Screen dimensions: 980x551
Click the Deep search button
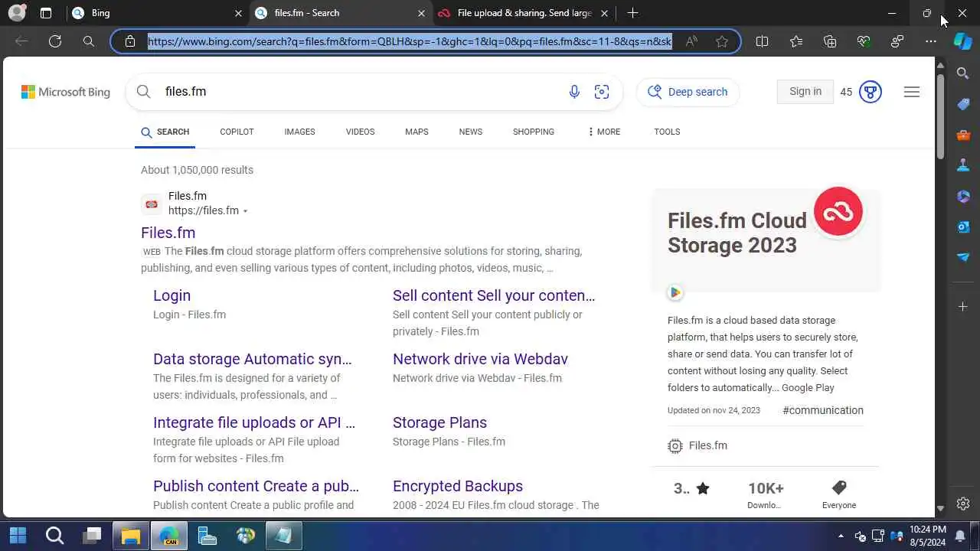[688, 92]
